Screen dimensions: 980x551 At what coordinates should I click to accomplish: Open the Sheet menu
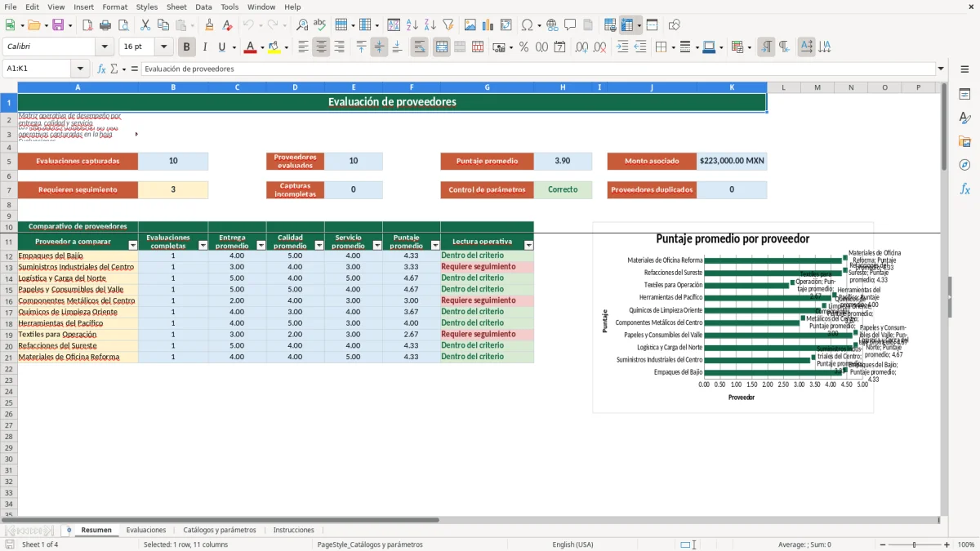tap(176, 7)
